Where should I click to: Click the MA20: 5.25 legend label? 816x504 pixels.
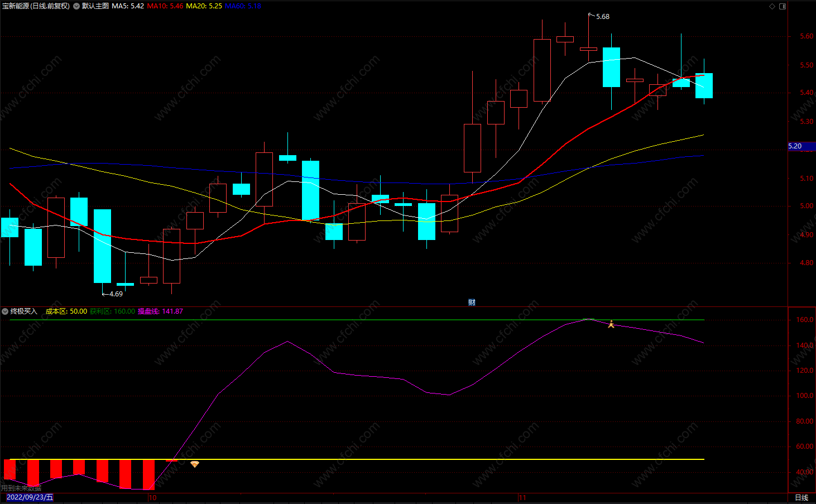point(204,6)
